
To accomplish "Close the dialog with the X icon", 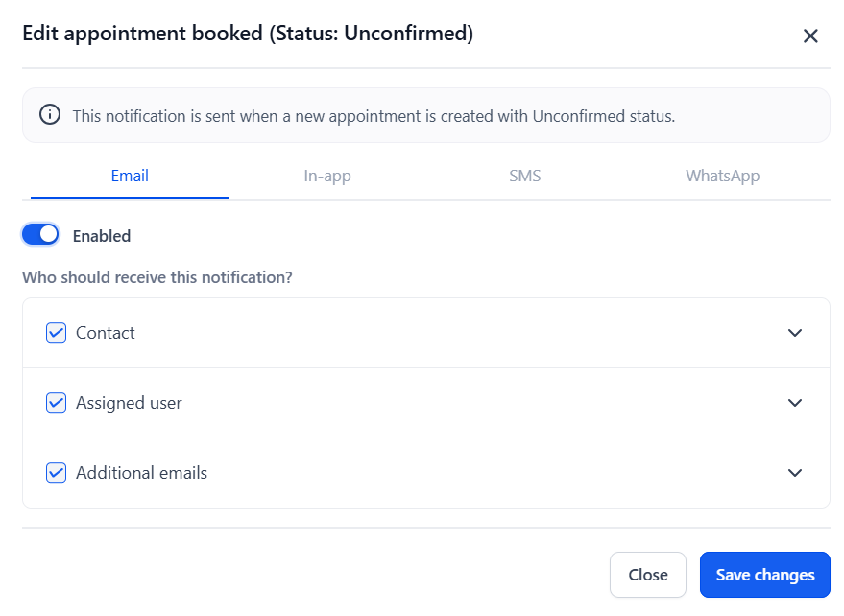I will point(810,36).
